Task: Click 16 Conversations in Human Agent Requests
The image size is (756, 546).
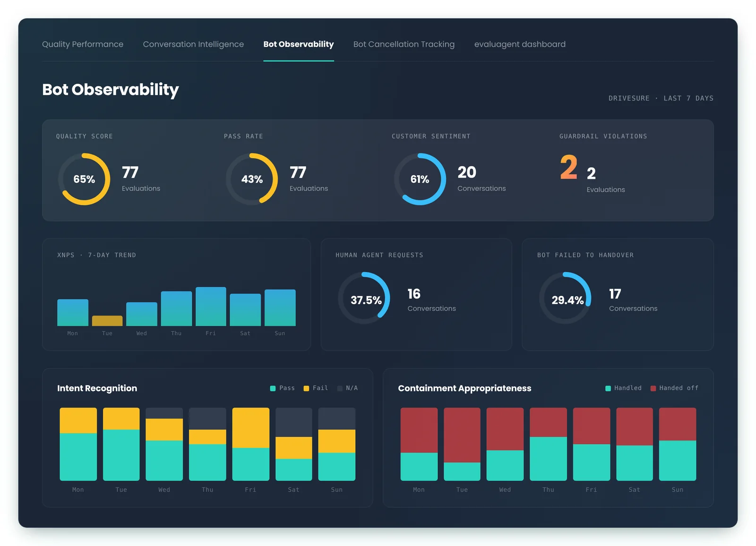Action: [431, 299]
